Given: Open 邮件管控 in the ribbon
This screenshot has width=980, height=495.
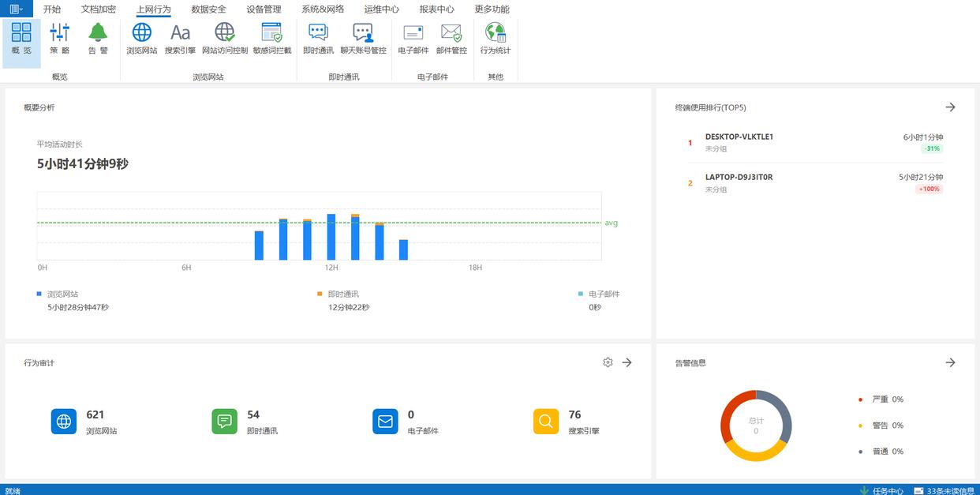Looking at the screenshot, I should point(451,38).
